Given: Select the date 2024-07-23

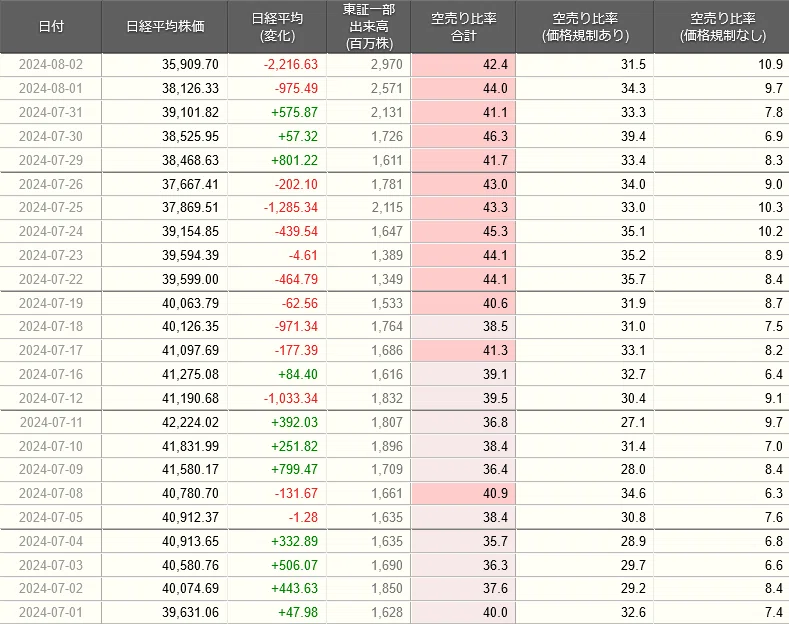Looking at the screenshot, I should pyautogui.click(x=51, y=255).
